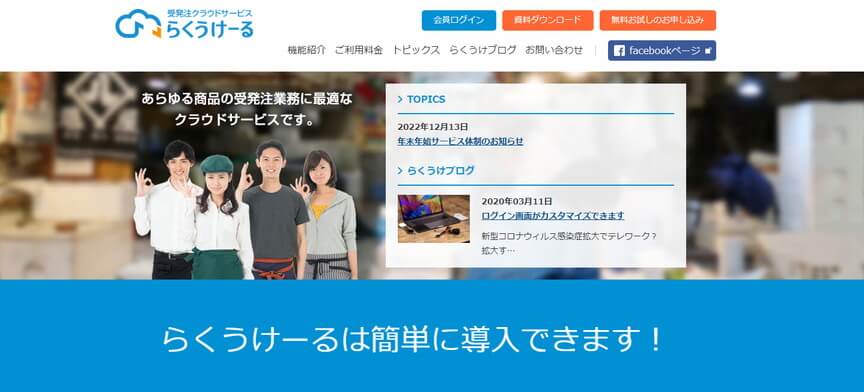Open the 機能紹介 menu item
The height and width of the screenshot is (392, 864).
point(306,50)
